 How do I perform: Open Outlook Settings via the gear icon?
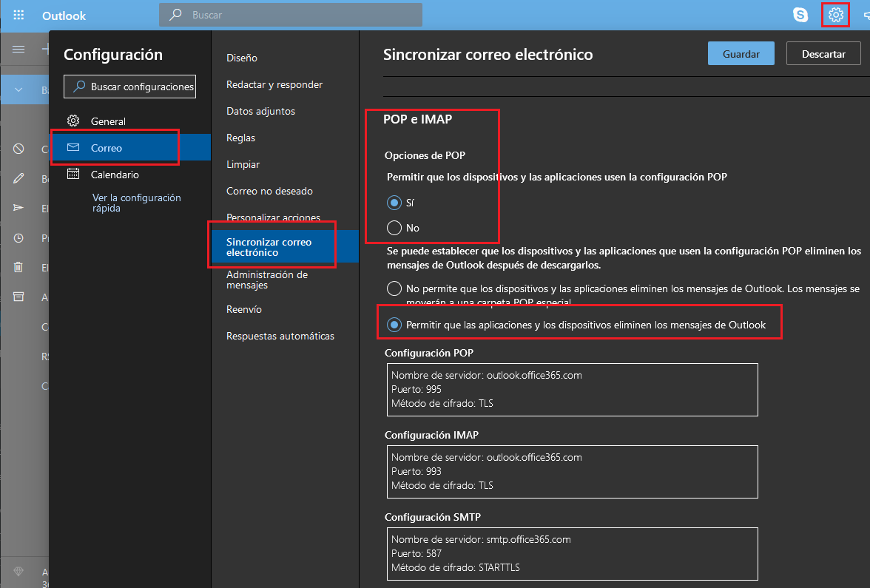click(x=835, y=14)
